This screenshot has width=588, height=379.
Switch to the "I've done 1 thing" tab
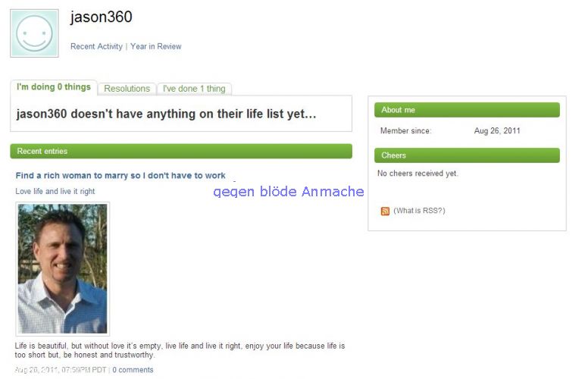point(194,89)
